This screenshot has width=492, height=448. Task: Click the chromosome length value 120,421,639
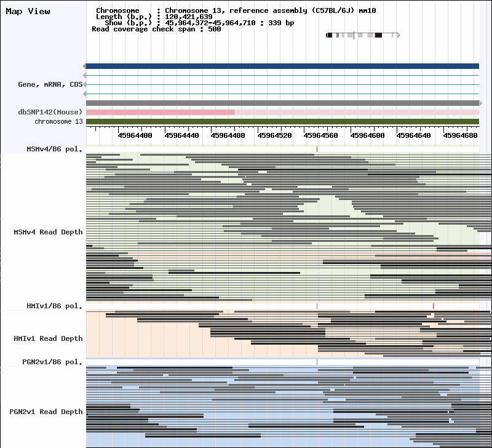coord(189,17)
